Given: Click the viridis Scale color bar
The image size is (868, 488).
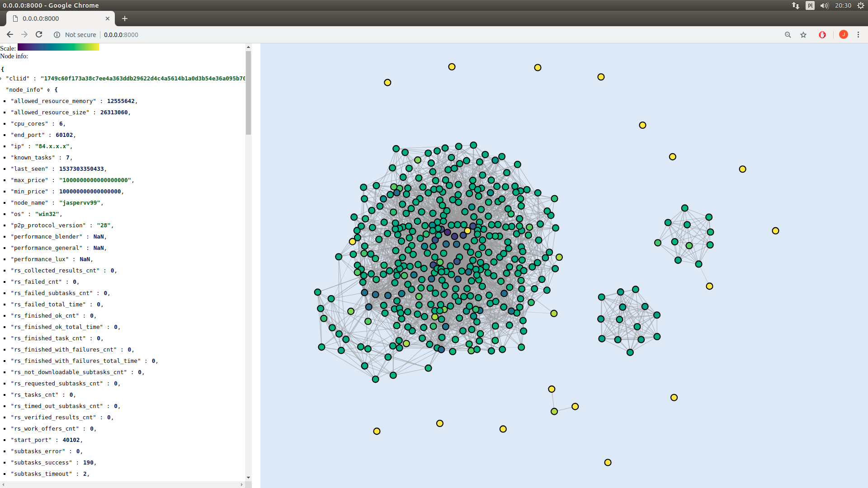Looking at the screenshot, I should (58, 47).
